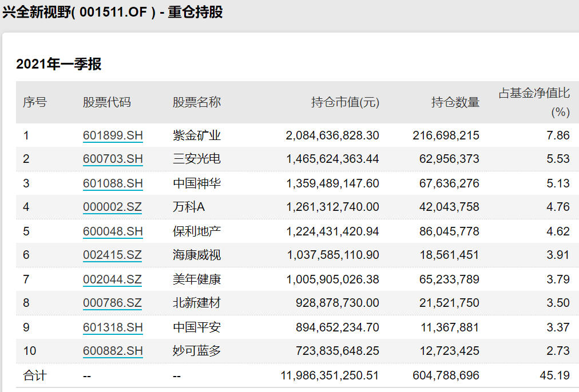The width and height of the screenshot is (579, 392).
Task: Click holding quantity 86,045,778
Action: click(x=449, y=231)
